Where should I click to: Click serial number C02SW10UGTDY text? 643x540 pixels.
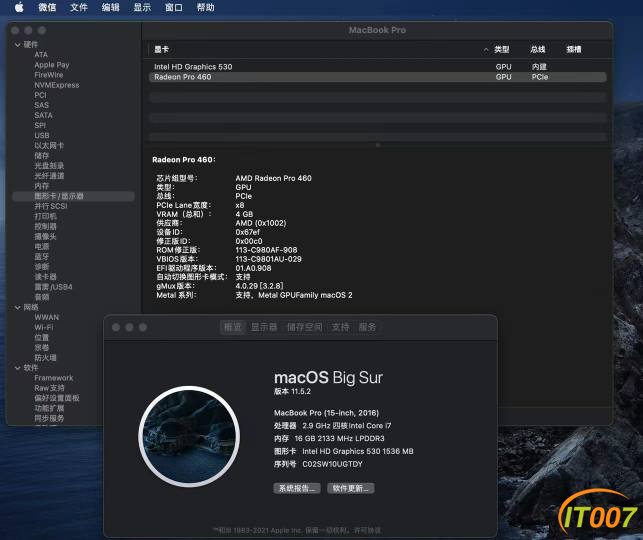[333, 464]
